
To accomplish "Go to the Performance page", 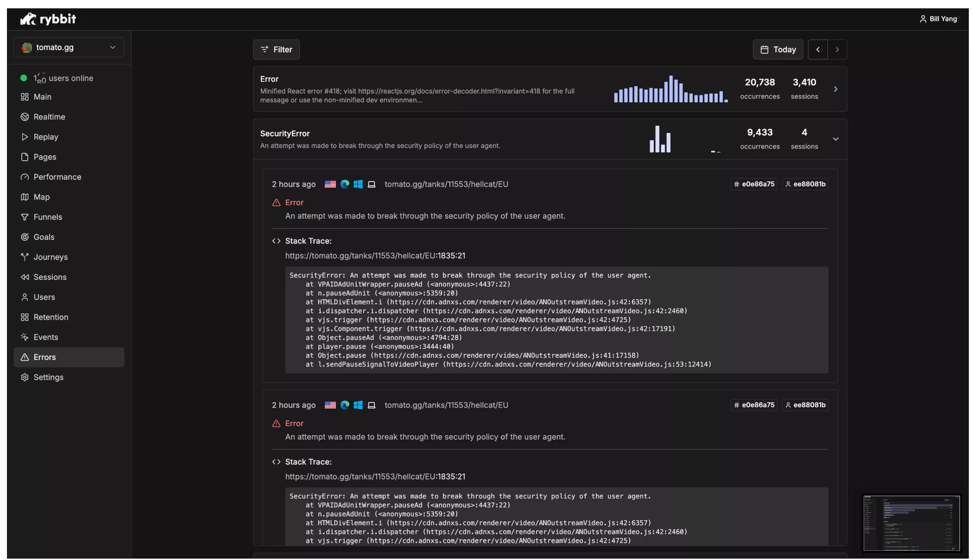I will click(57, 177).
